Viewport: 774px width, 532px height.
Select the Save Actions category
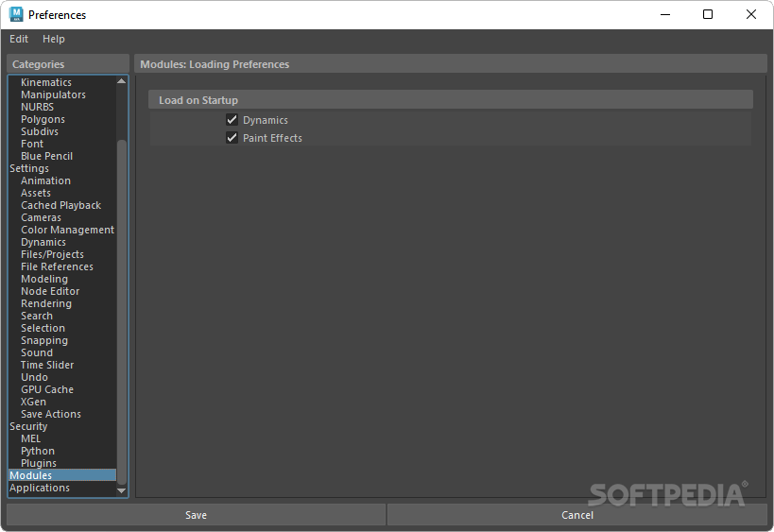pos(51,415)
